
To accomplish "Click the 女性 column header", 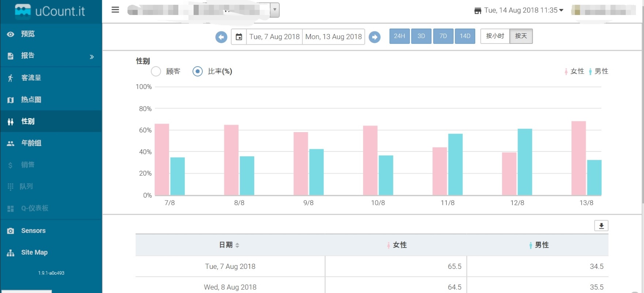I will tap(396, 245).
